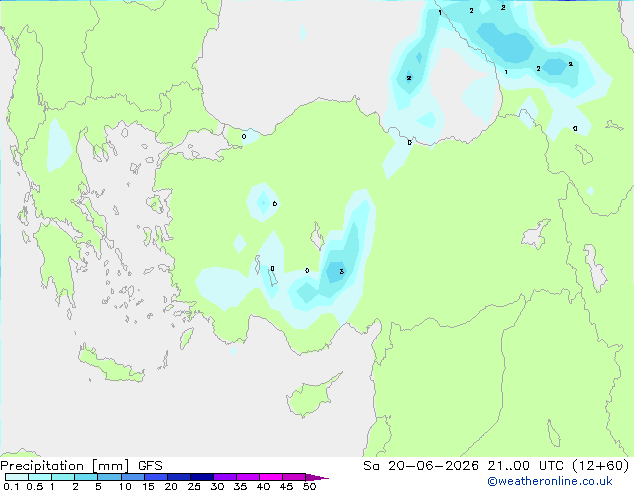This screenshot has width=634, height=490.
Task: Select the 5–10 mm legend swatch
Action: point(109,477)
